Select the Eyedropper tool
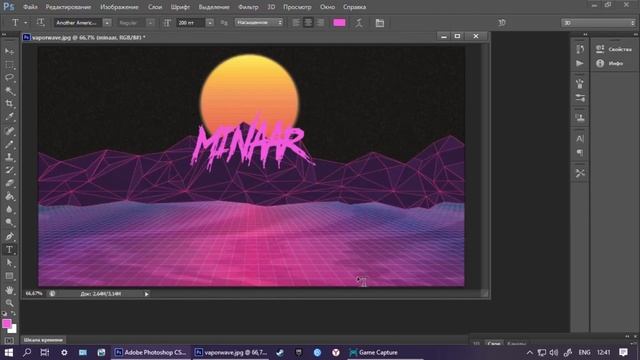640x360 pixels. click(x=9, y=117)
